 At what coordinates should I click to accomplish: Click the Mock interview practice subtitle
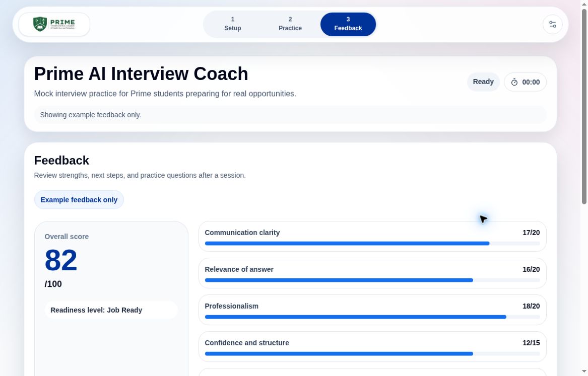pyautogui.click(x=165, y=94)
